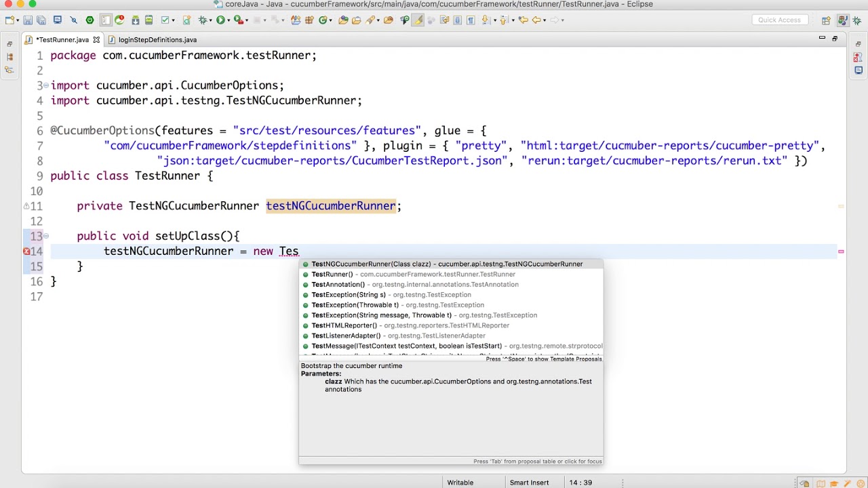This screenshot has height=488, width=868.
Task: Click the map icon in status bar
Action: pos(821,483)
